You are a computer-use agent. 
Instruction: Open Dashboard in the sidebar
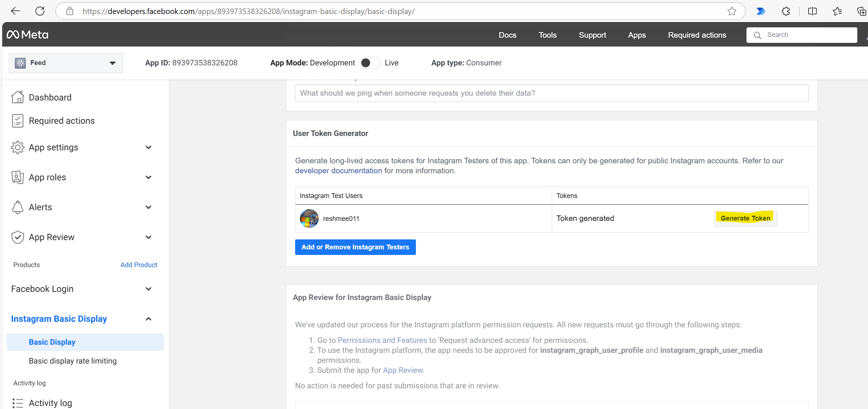[50, 97]
